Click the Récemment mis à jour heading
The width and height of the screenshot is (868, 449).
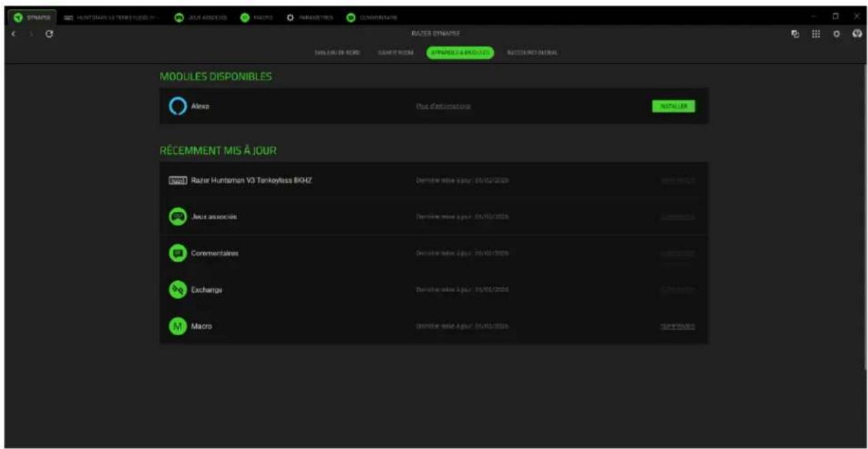point(218,151)
